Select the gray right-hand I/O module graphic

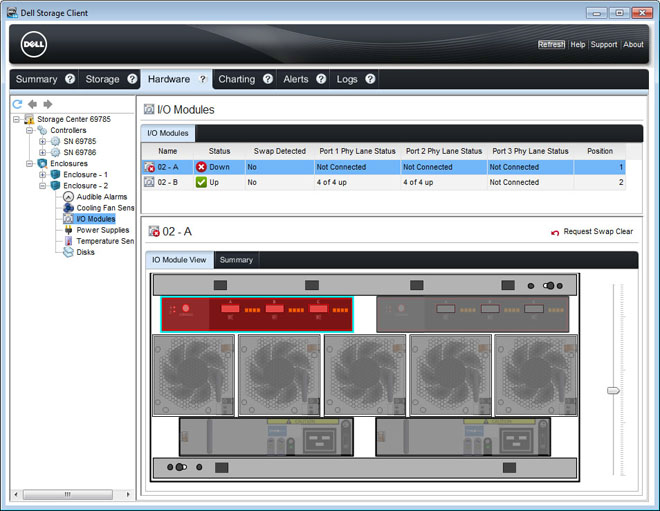click(472, 313)
